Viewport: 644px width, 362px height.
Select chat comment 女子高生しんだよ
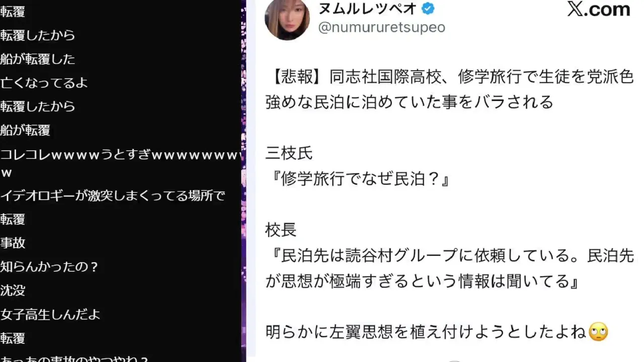click(x=50, y=315)
